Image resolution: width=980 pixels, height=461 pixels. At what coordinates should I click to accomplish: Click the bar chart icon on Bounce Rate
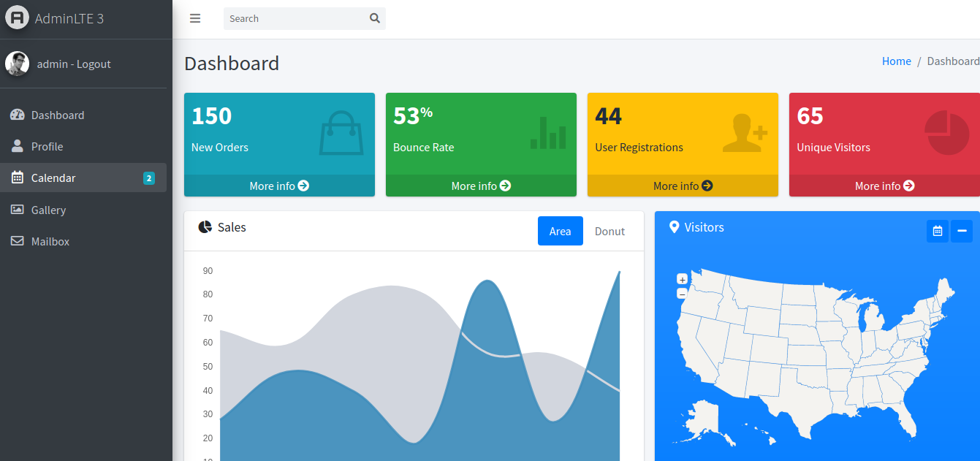click(x=548, y=133)
